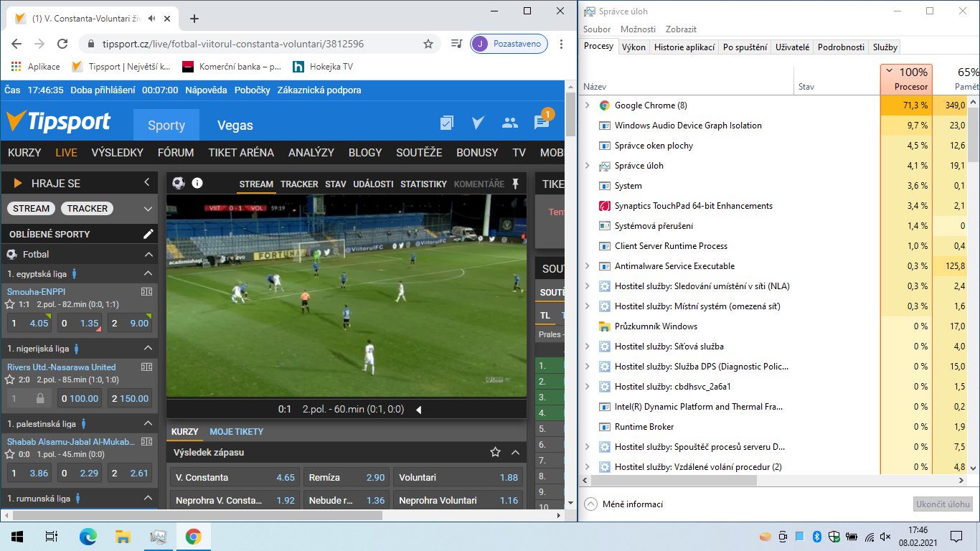Expand Google Chrome (8) in Task Manager

point(587,105)
